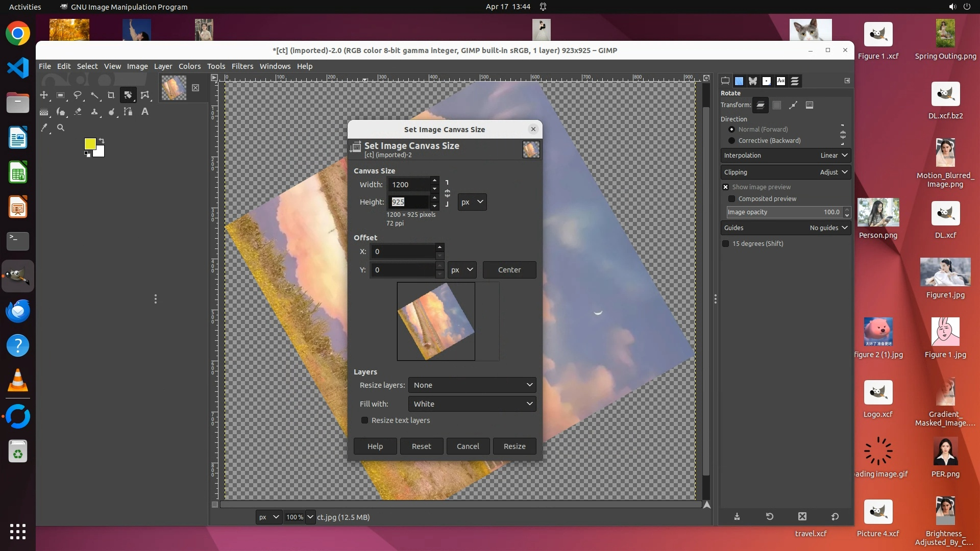Select the Zoom magnifier tool

pos(61,128)
